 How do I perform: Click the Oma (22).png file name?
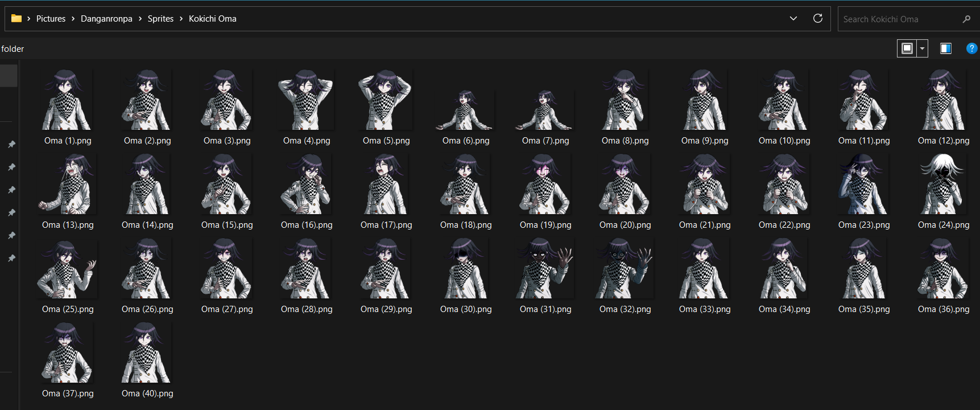pyautogui.click(x=784, y=225)
